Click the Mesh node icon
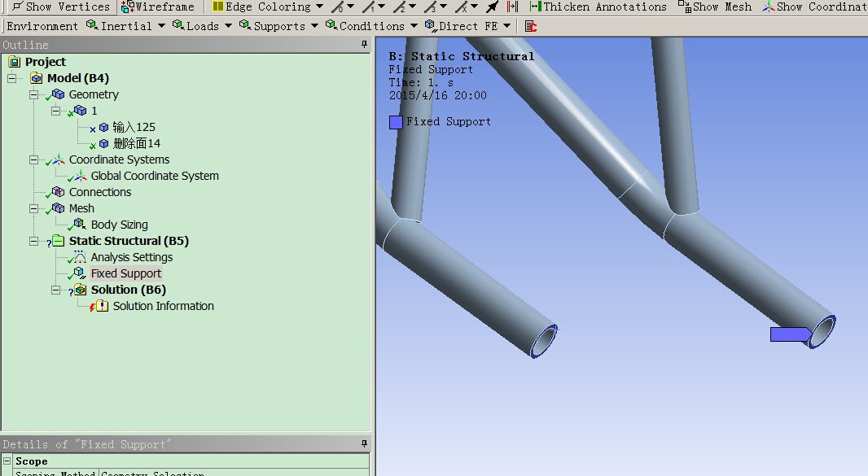This screenshot has height=476, width=868. coord(58,208)
